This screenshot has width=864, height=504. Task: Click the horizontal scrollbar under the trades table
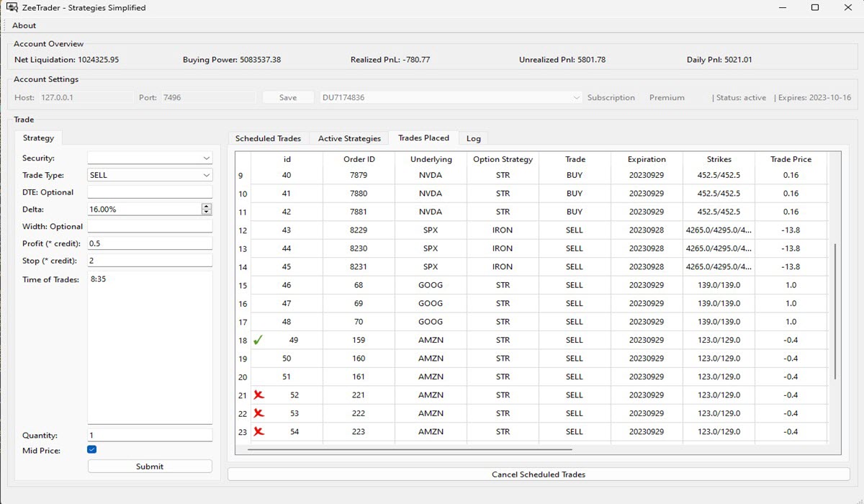pyautogui.click(x=409, y=449)
